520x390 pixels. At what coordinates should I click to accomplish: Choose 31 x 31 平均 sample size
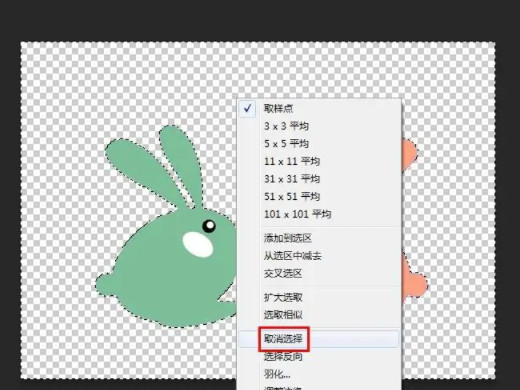(319, 179)
